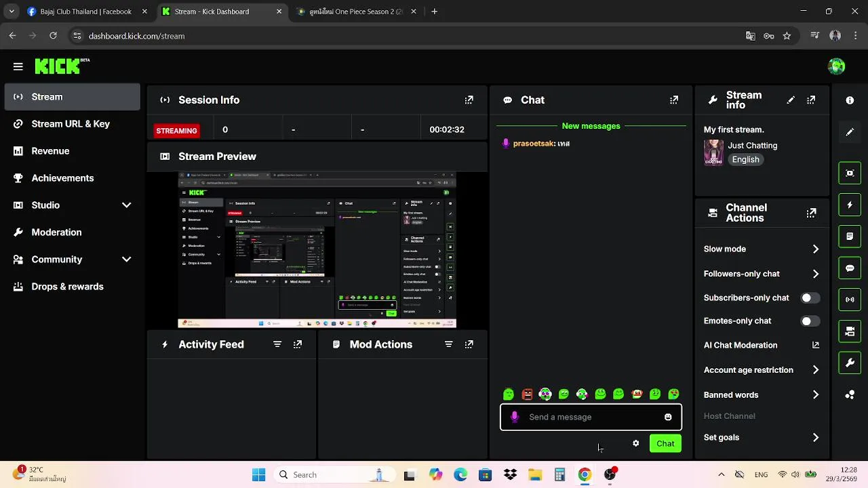The width and height of the screenshot is (868, 488).
Task: Select Stream in the sidebar
Action: click(72, 97)
